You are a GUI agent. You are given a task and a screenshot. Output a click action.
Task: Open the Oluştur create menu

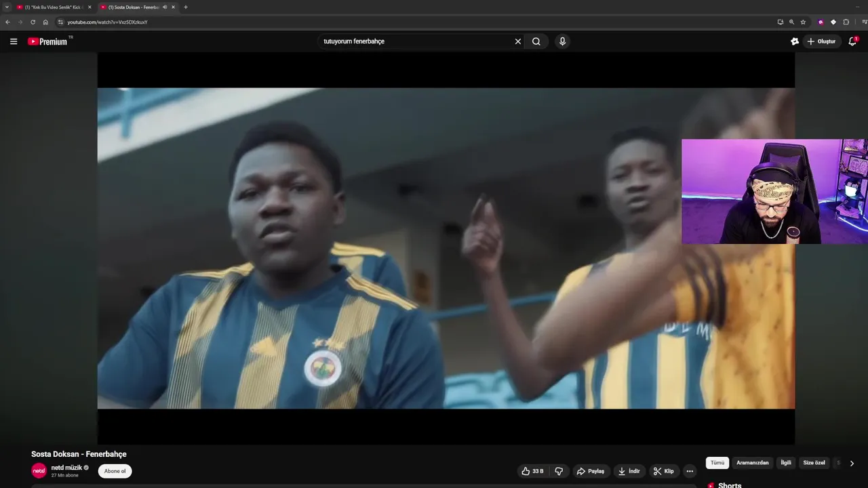click(821, 41)
